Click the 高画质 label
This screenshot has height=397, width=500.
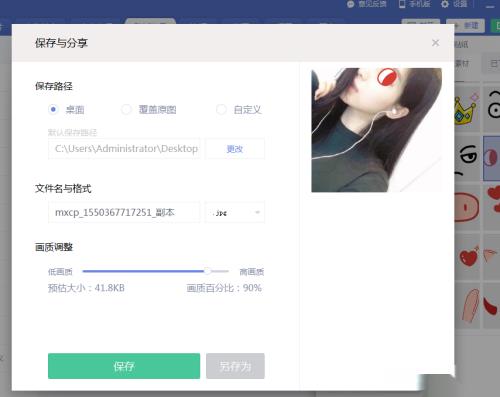pyautogui.click(x=252, y=272)
